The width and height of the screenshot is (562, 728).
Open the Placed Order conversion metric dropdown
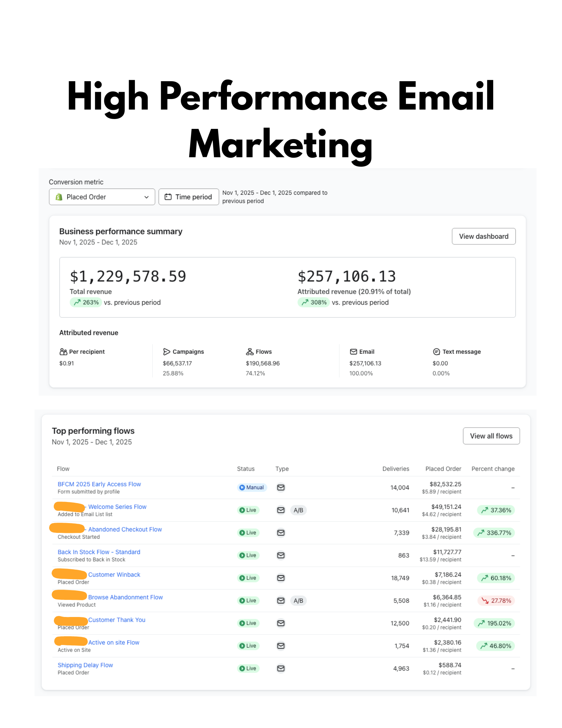(102, 197)
